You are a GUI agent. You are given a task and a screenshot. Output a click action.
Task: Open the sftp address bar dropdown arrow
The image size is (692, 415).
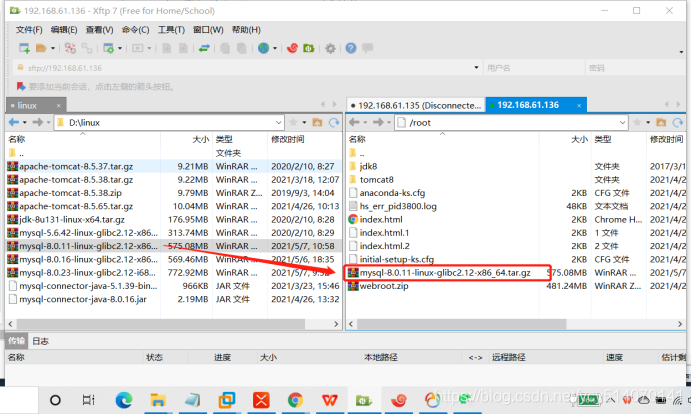(x=476, y=68)
